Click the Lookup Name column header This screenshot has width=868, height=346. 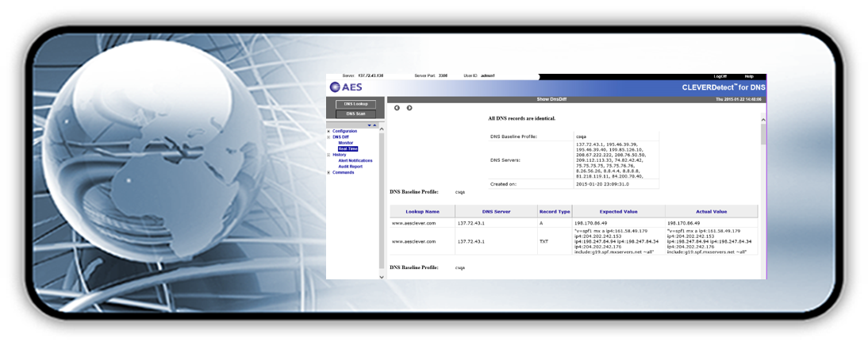click(422, 211)
